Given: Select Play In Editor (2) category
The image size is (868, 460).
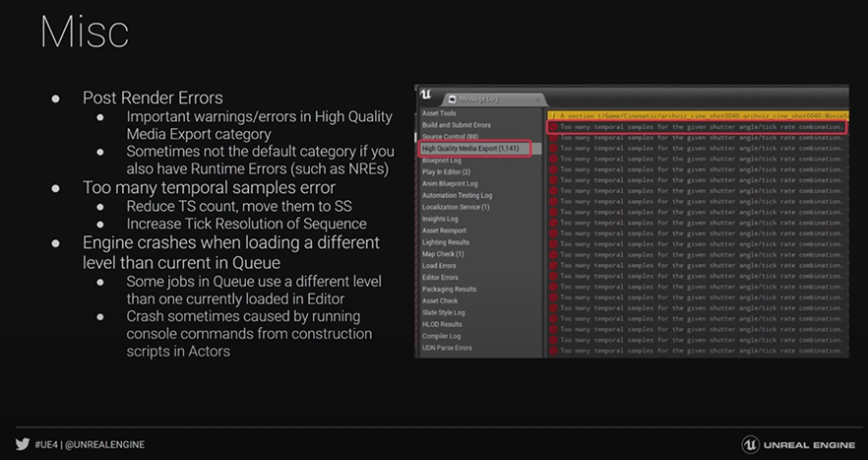Looking at the screenshot, I should (446, 171).
